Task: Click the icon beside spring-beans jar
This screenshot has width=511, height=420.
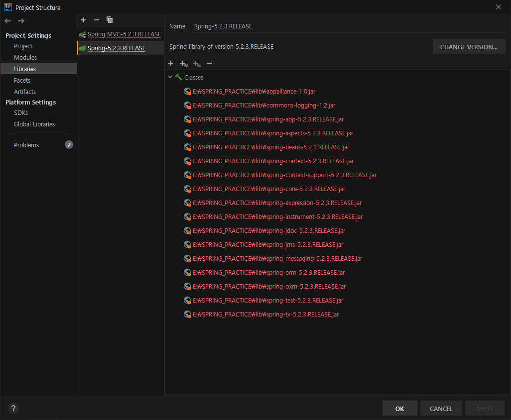Action: tap(187, 147)
